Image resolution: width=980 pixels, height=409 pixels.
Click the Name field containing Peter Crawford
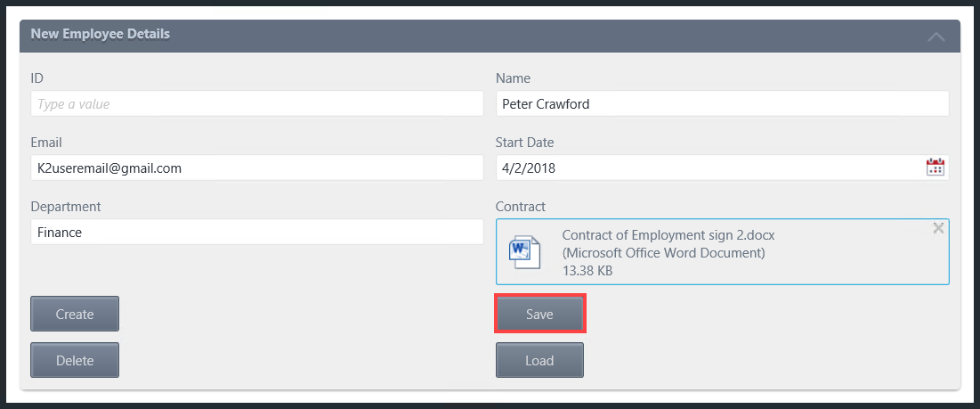(x=721, y=104)
